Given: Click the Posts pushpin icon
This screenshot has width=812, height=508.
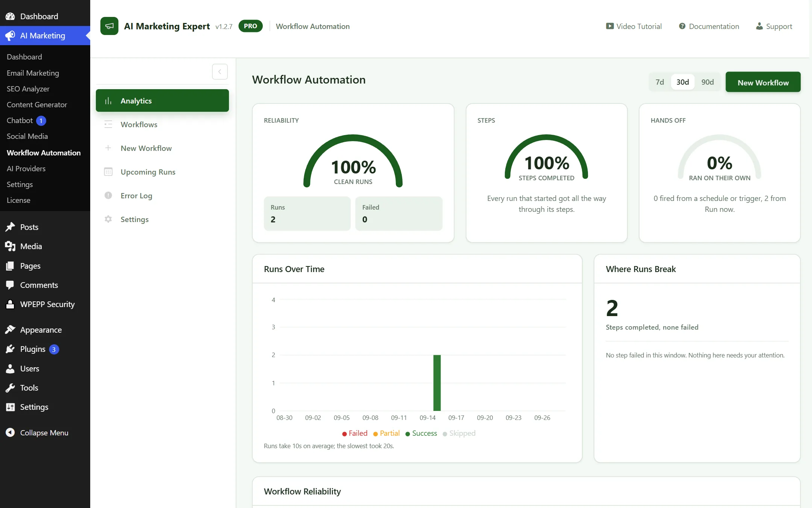Looking at the screenshot, I should click(10, 227).
